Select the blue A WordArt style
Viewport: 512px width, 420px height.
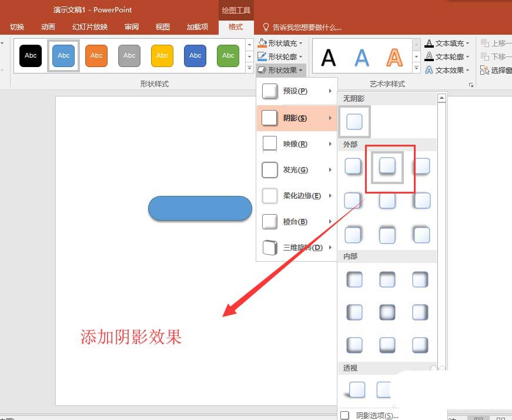coord(362,58)
